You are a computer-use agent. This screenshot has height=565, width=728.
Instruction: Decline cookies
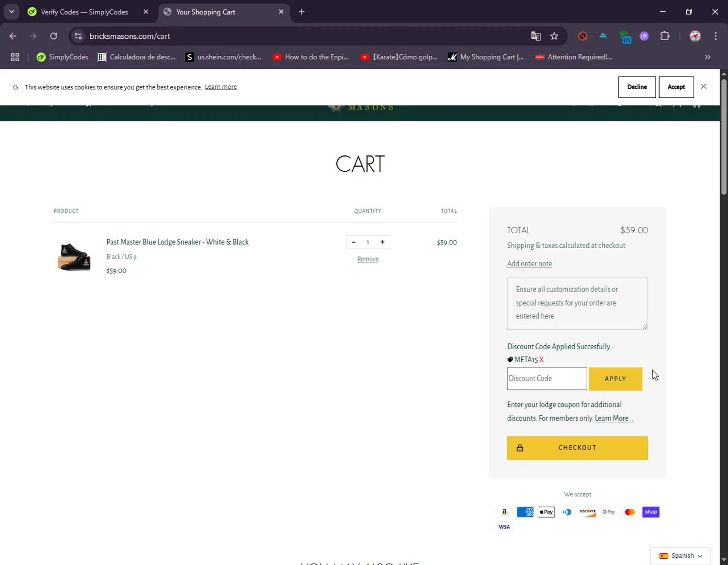click(x=637, y=87)
